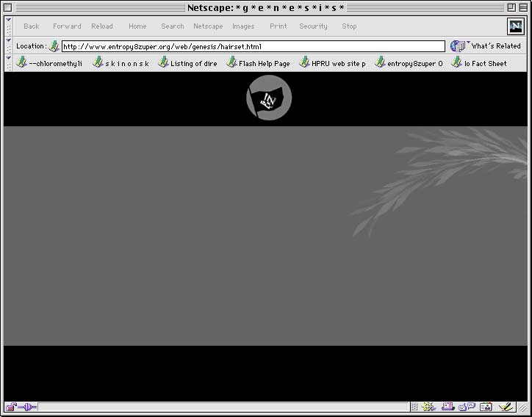Open the skinonsk bookmark
The image size is (532, 417).
coord(121,64)
